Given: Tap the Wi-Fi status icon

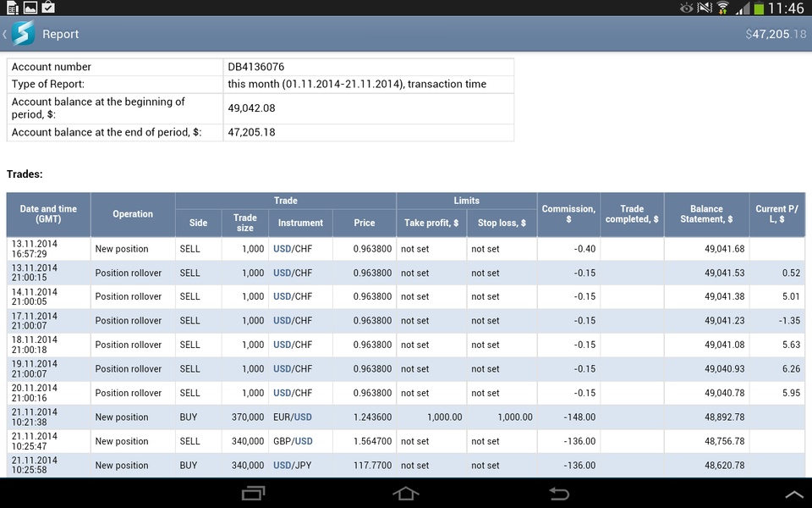Looking at the screenshot, I should coord(723,8).
